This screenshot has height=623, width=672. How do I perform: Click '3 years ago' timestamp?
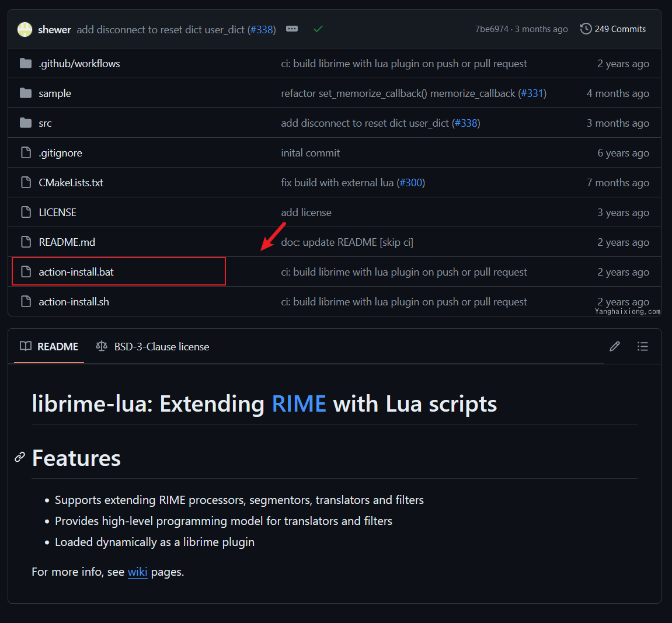(623, 213)
